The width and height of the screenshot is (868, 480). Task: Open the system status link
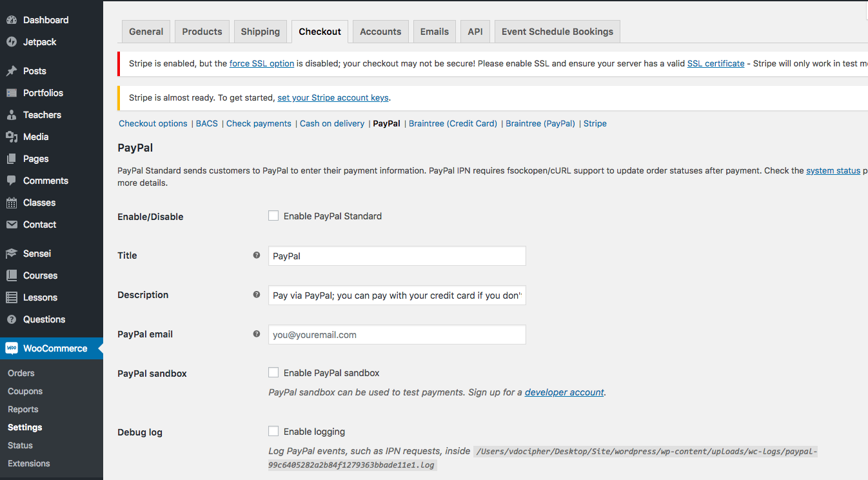coord(833,171)
